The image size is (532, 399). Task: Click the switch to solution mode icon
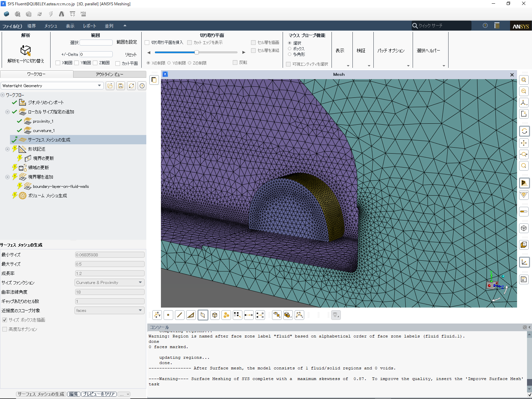[26, 51]
